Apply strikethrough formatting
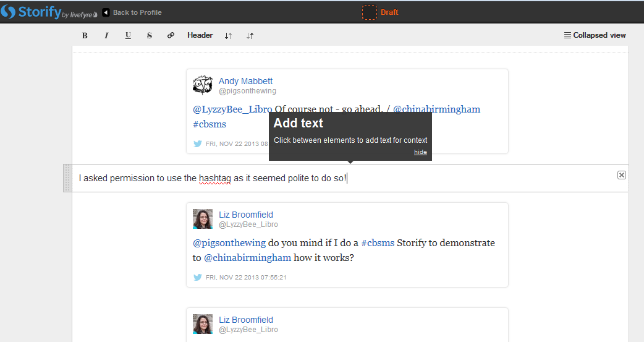Image resolution: width=644 pixels, height=342 pixels. pos(150,36)
